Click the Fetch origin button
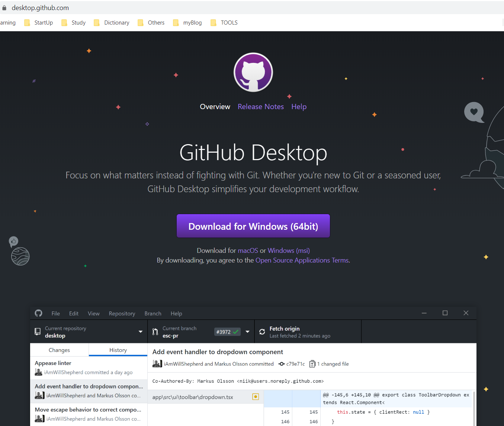This screenshot has width=504, height=426. pyautogui.click(x=308, y=332)
